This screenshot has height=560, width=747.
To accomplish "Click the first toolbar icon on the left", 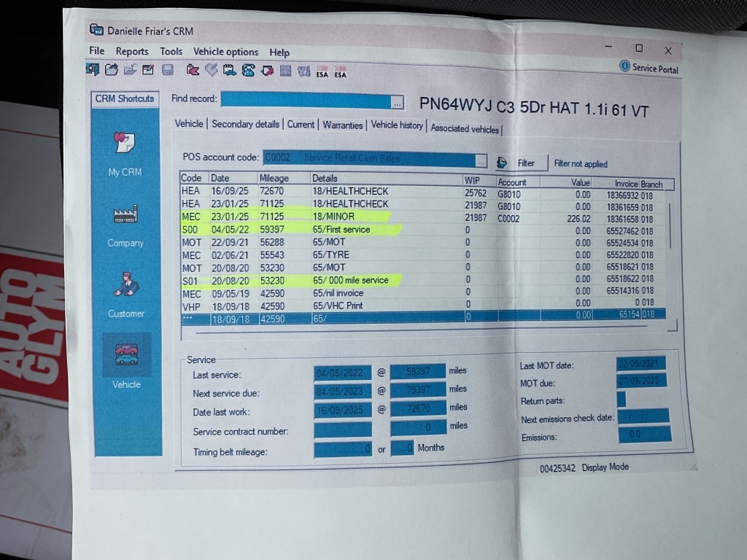I will [93, 69].
